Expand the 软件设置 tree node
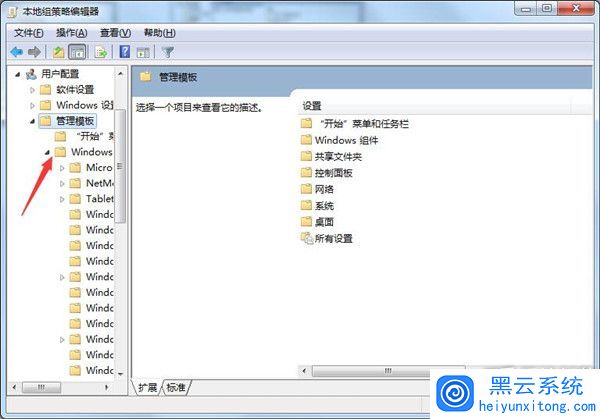Image resolution: width=600 pixels, height=419 pixels. coord(33,90)
